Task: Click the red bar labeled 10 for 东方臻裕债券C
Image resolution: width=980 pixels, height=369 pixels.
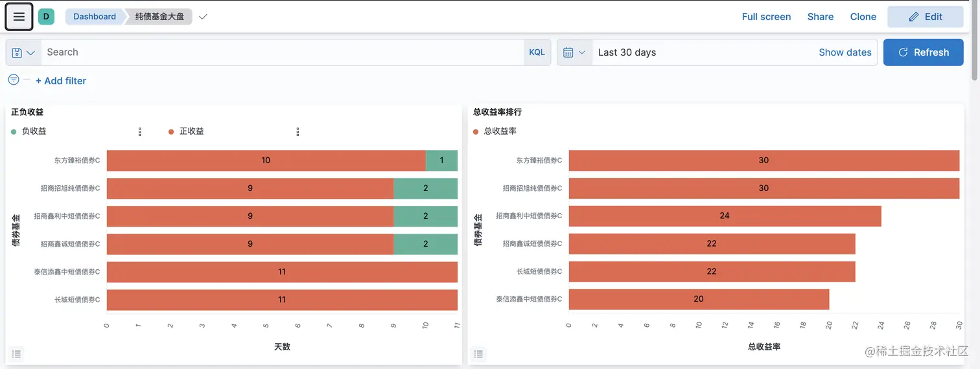Action: click(x=266, y=161)
